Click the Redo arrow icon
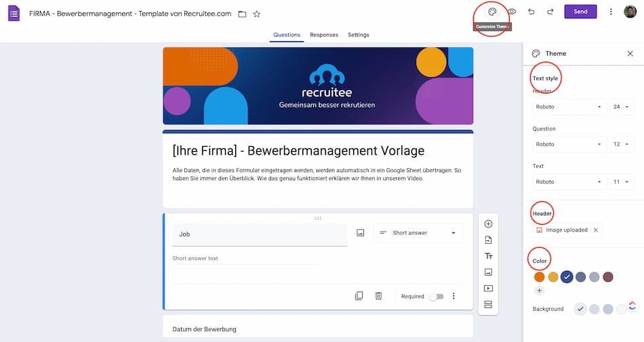Image resolution: width=644 pixels, height=342 pixels. click(x=550, y=12)
